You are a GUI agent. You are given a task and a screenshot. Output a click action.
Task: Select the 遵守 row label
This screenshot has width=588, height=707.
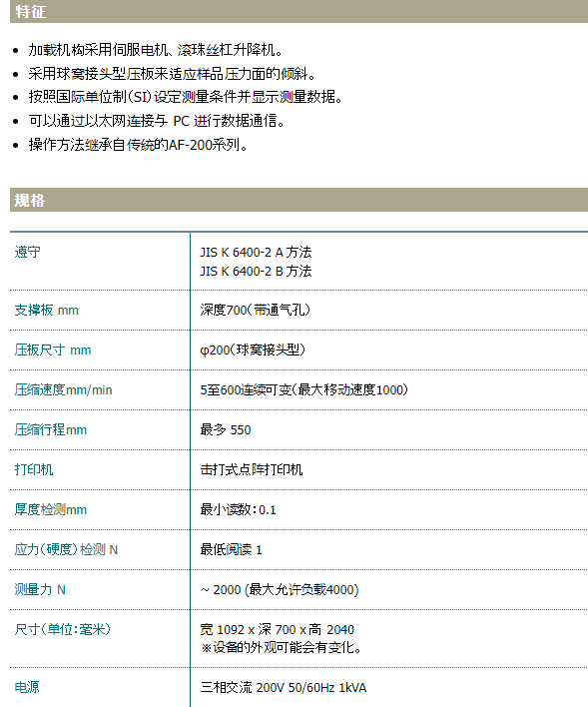point(28,252)
